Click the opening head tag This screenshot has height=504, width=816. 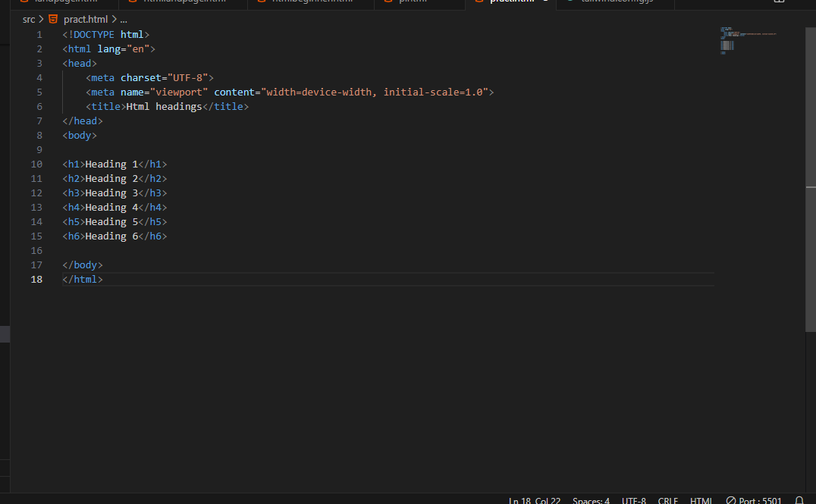[80, 64]
